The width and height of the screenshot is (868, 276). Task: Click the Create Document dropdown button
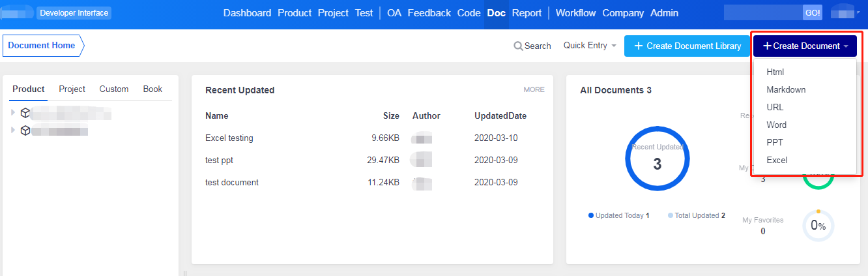[x=805, y=46]
